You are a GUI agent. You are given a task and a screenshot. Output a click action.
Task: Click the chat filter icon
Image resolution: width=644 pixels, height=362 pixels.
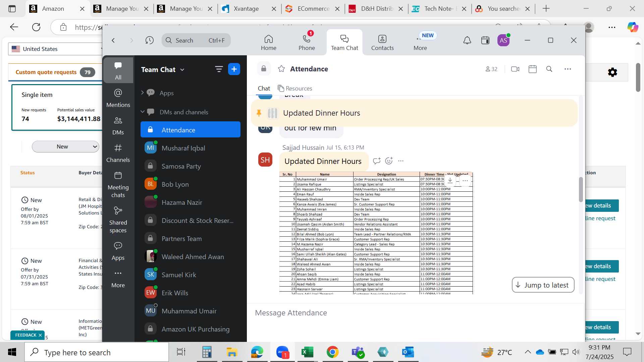coord(219,69)
